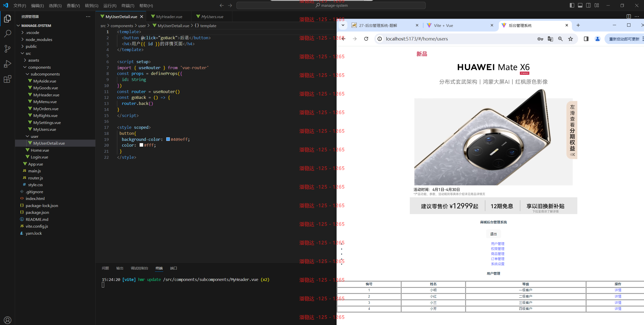Click the #409eff color swatch in code
The width and height of the screenshot is (644, 325).
click(x=168, y=139)
